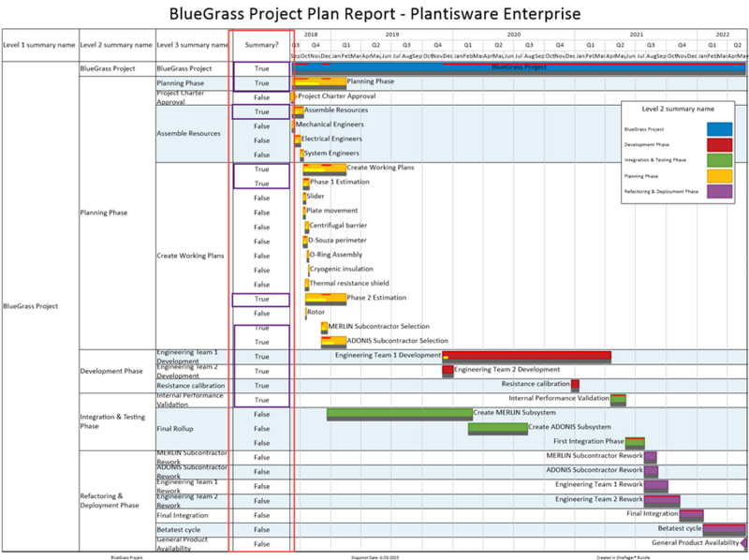Click the Project Charter Approval milestone marker
This screenshot has width=749, height=560.
click(293, 96)
